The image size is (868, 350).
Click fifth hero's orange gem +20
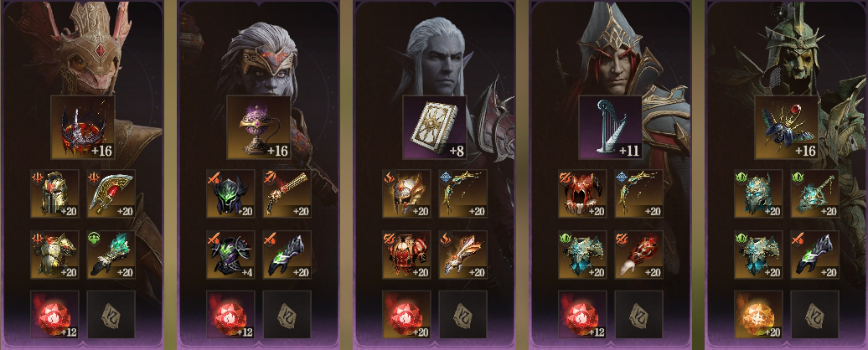coord(759,315)
